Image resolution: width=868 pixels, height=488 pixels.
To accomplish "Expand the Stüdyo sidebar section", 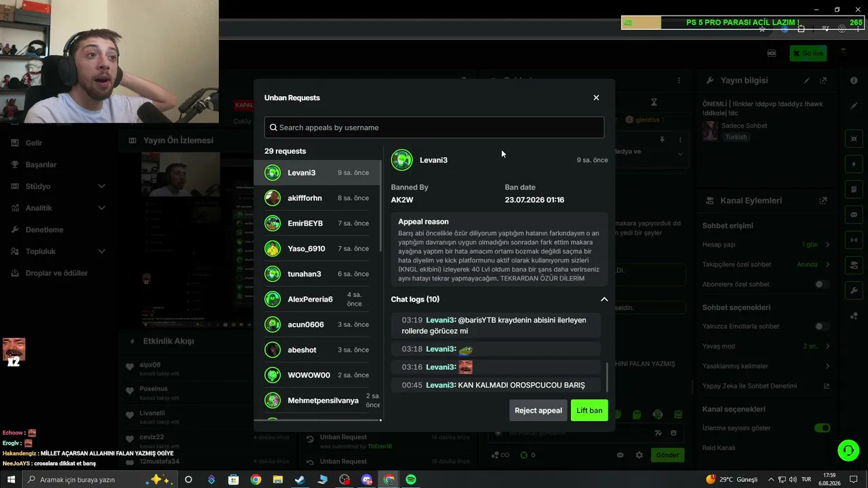I will coord(58,186).
